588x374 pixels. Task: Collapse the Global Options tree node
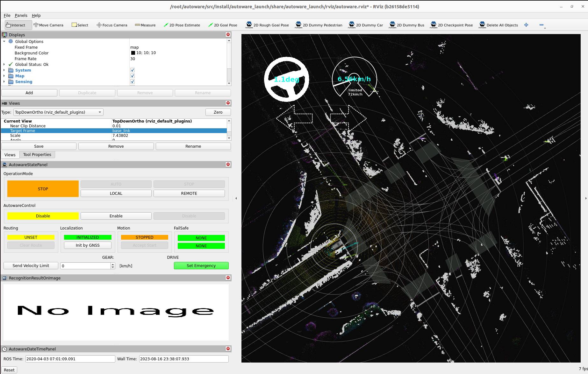click(x=4, y=41)
